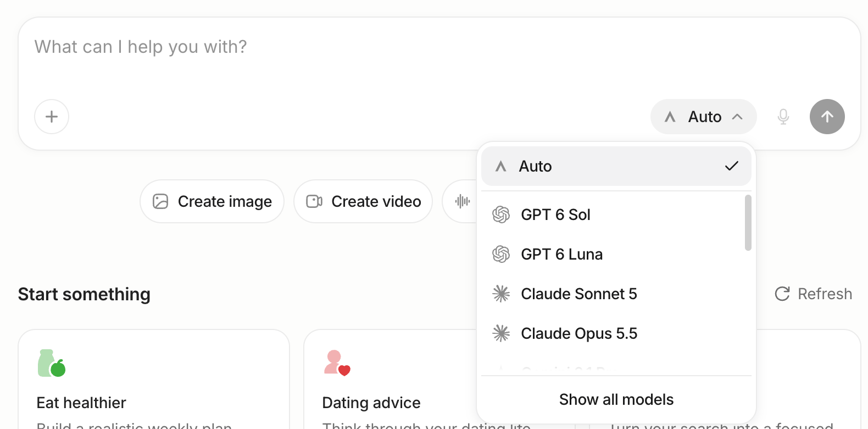Image resolution: width=868 pixels, height=429 pixels.
Task: Click the microphone voice input icon
Action: pyautogui.click(x=783, y=117)
